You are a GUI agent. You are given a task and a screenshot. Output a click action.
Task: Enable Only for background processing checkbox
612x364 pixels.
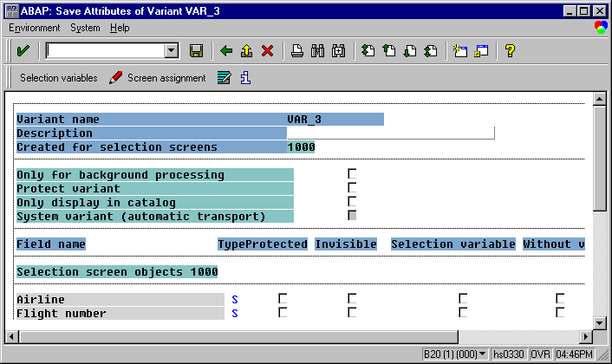353,174
